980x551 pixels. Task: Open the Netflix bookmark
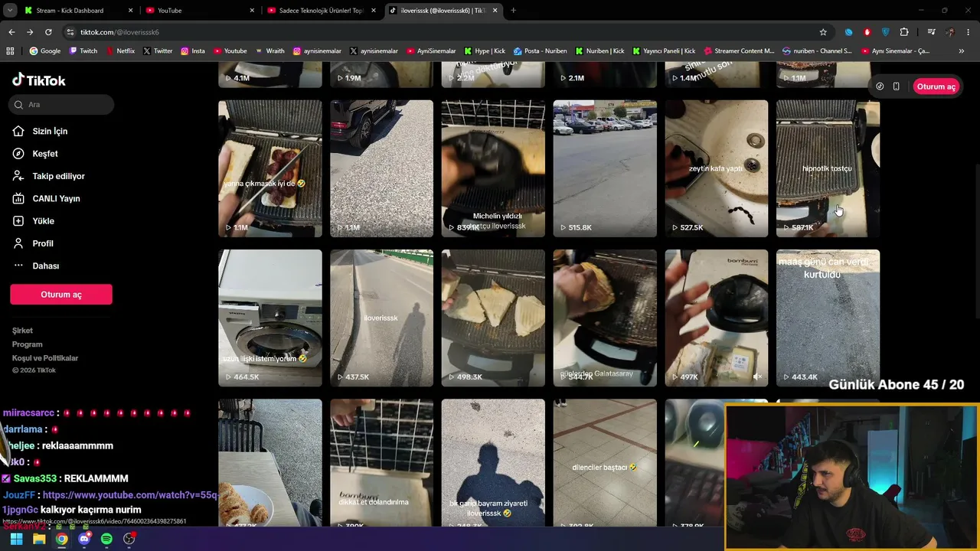[120, 51]
